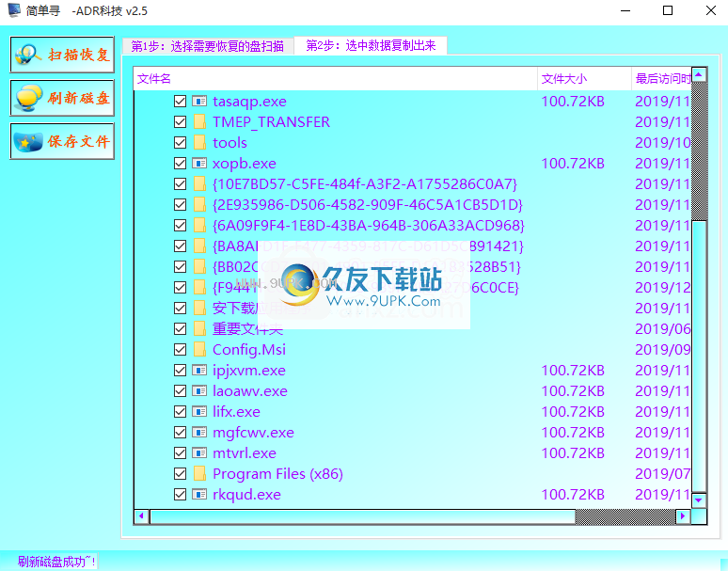Viewport: 728px width, 571px height.
Task: Click the 重要文件夹 folder icon
Action: pos(199,329)
